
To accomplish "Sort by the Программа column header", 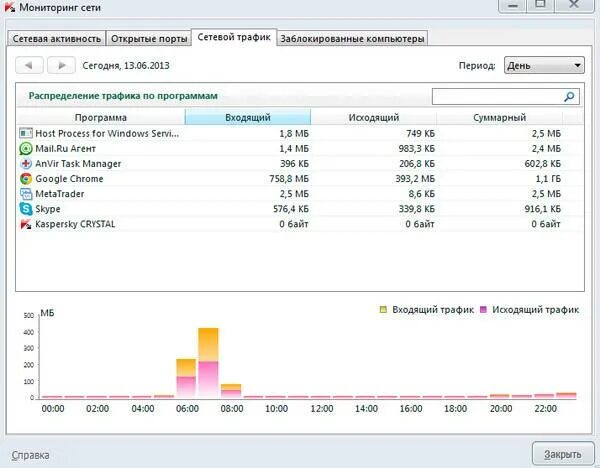I will pos(101,117).
